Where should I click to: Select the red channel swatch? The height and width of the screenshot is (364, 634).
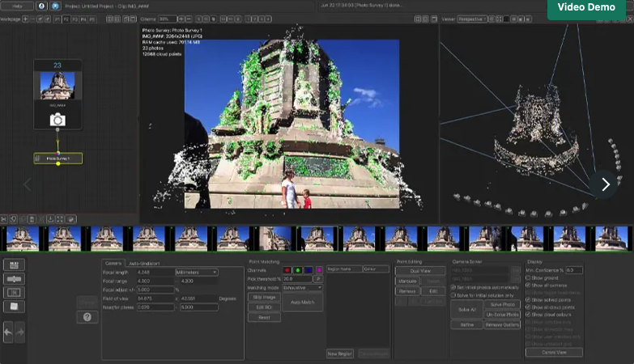287,270
